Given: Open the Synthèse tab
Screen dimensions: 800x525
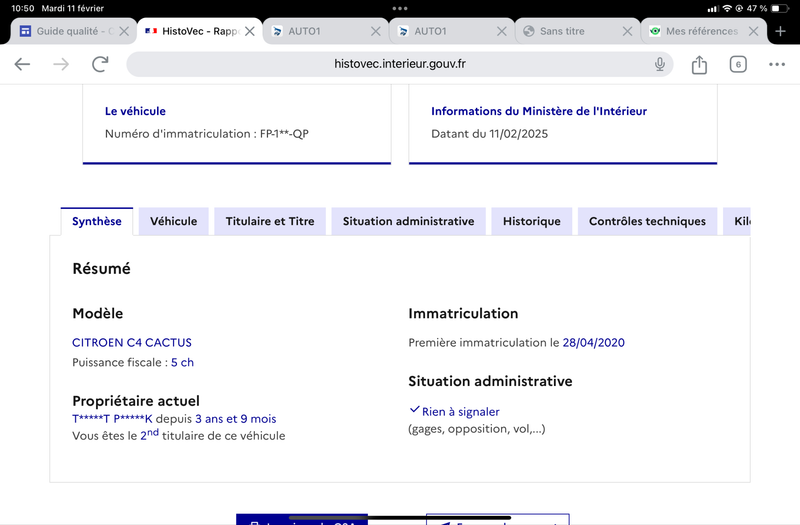Looking at the screenshot, I should (96, 221).
